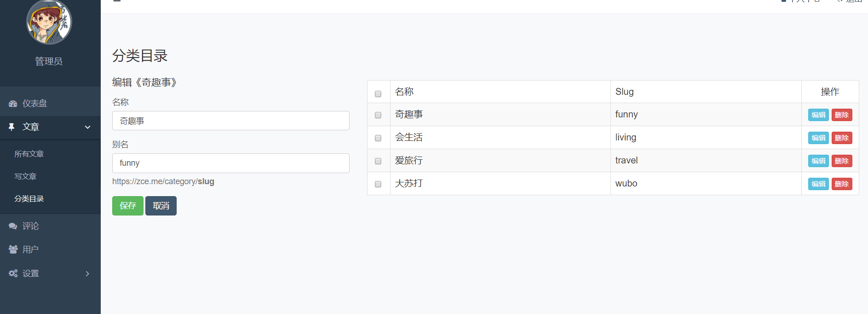Expand the 设置 submenu arrow
This screenshot has height=314, width=868.
[87, 273]
